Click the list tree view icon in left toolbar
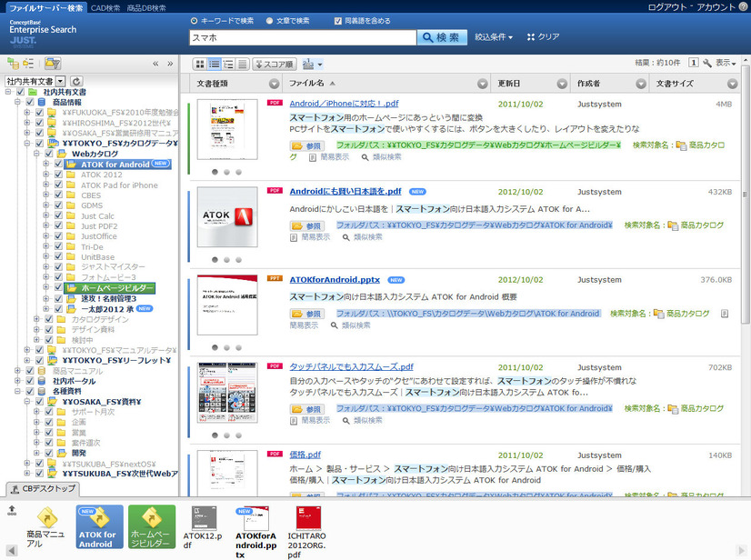Viewport: 751px width, 560px height. pos(28,64)
